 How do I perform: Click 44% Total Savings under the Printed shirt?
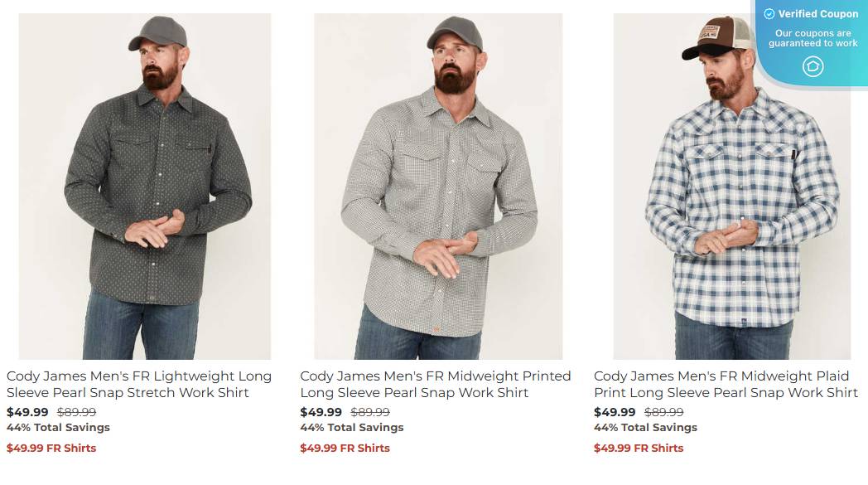click(352, 427)
